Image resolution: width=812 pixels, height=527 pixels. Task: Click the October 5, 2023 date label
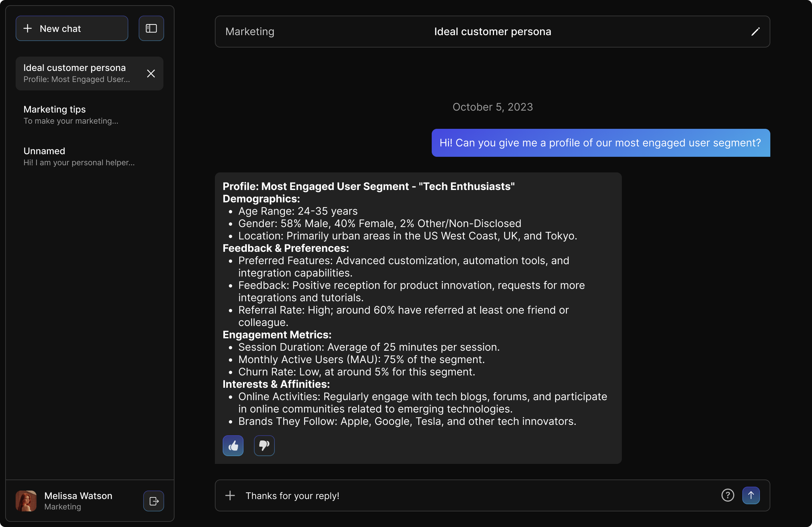pos(492,107)
